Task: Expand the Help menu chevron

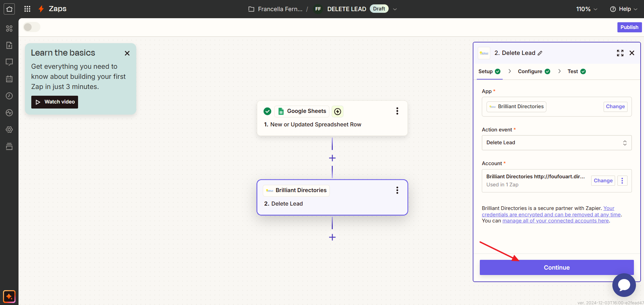Action: coord(636,9)
